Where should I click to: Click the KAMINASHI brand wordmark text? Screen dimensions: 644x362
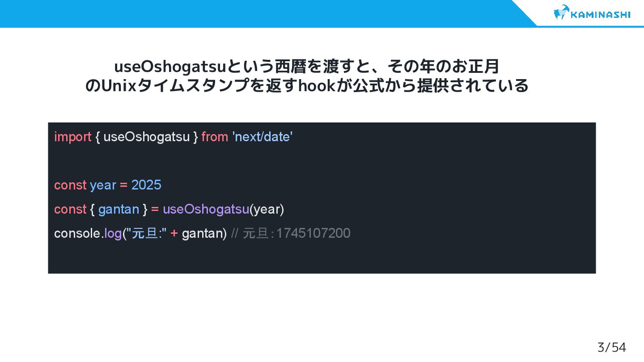point(601,15)
